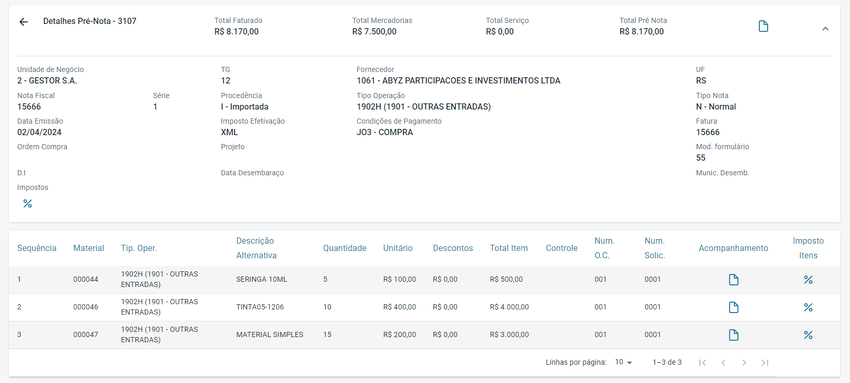Select material code 000044

pos(86,280)
